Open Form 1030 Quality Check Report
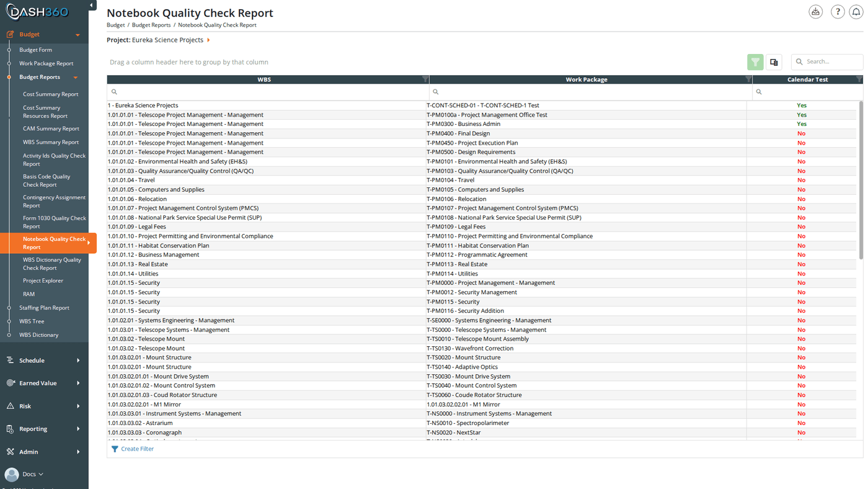The width and height of the screenshot is (868, 489). [x=54, y=222]
